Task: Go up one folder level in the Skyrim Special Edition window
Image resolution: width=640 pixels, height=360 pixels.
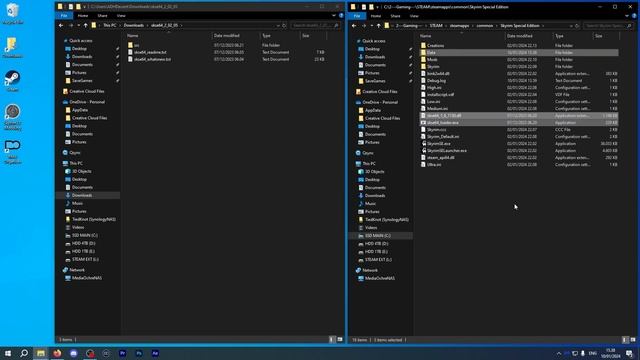Action: tap(378, 26)
